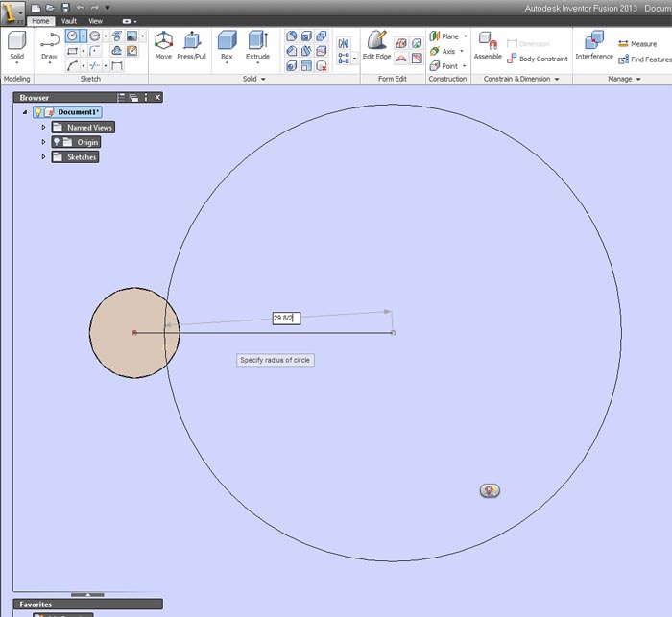Select the Move tool icon

[163, 41]
